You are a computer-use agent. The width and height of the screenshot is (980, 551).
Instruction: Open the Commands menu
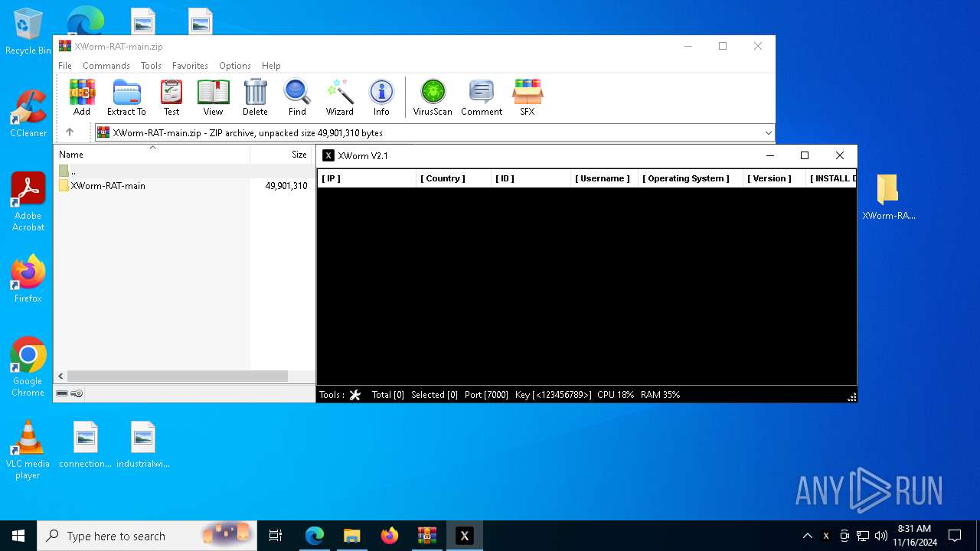click(106, 66)
